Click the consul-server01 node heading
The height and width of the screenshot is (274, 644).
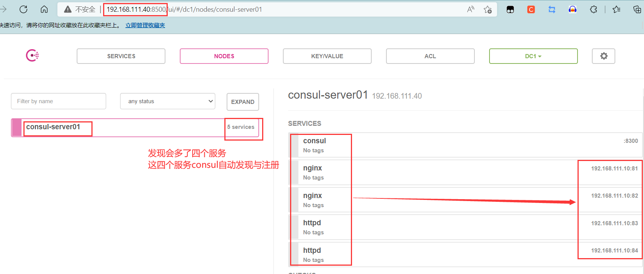click(328, 95)
